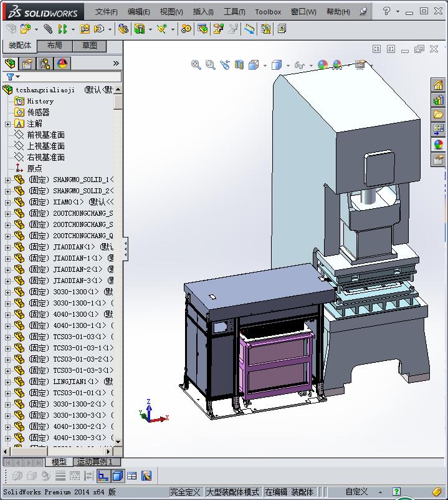Screen dimensions: 448x500
Task: Open View Orientation dropdown arrow
Action: (x=265, y=65)
